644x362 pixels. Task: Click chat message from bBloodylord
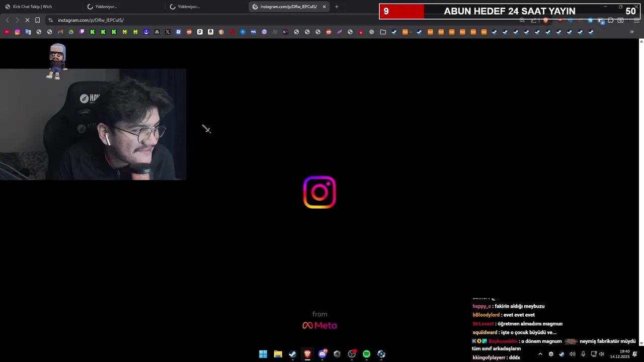[504, 315]
